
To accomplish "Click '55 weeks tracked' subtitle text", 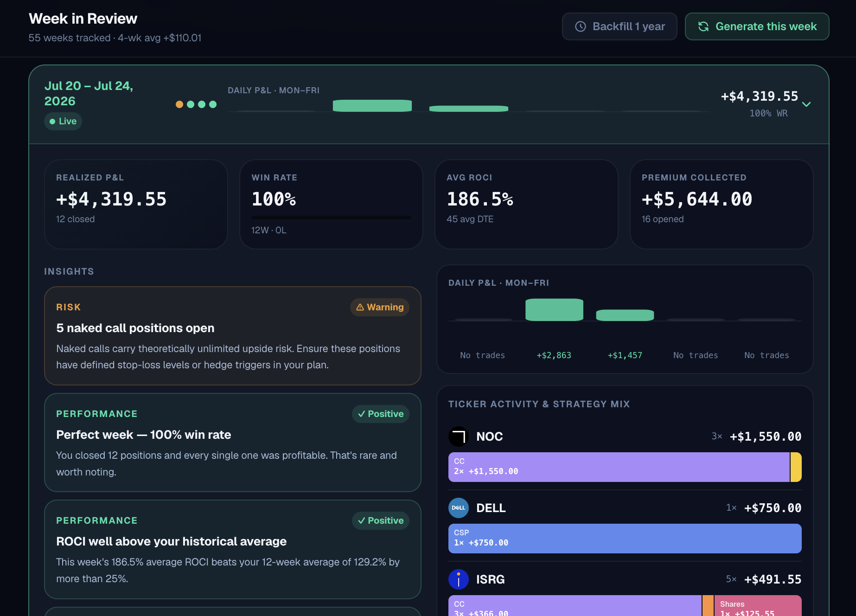I will (x=70, y=38).
